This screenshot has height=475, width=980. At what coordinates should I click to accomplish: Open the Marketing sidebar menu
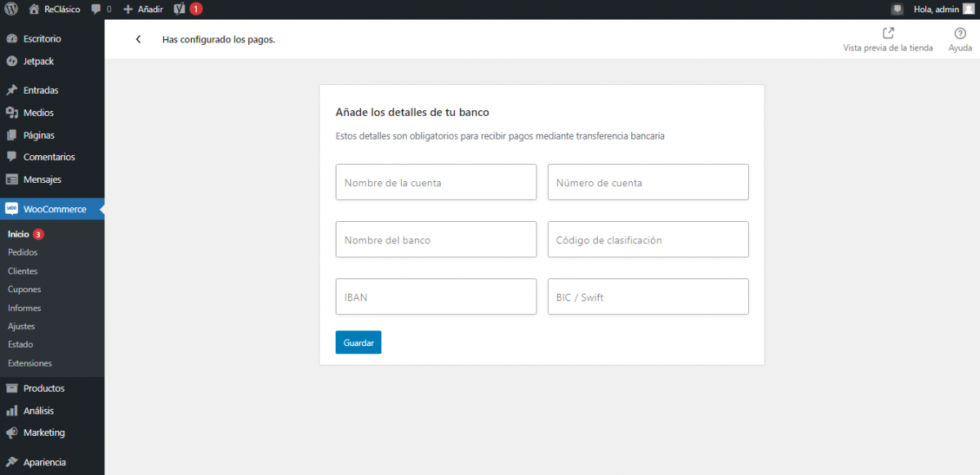pyautogui.click(x=43, y=433)
